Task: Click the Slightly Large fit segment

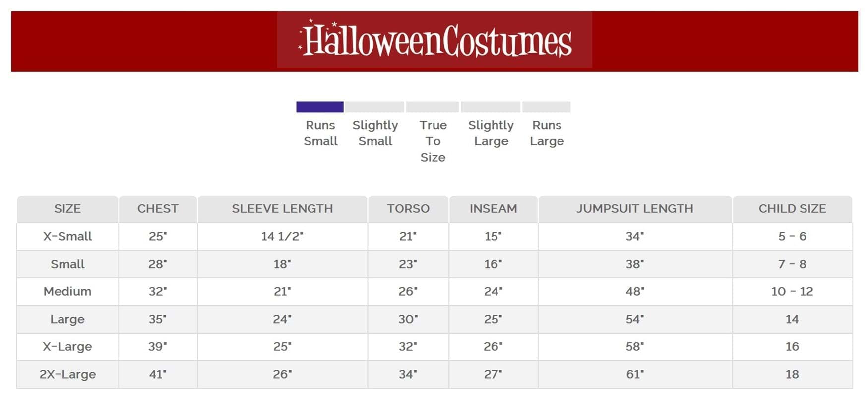Action: pyautogui.click(x=491, y=107)
